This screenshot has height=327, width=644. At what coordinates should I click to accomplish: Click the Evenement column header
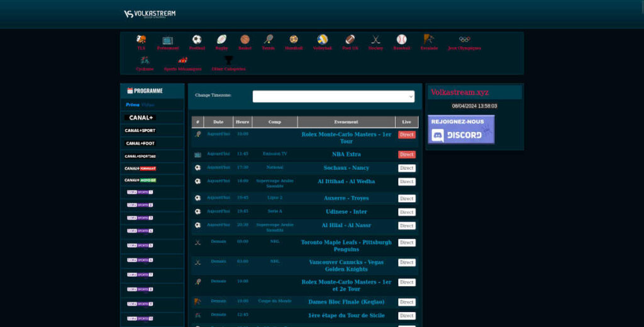[347, 122]
